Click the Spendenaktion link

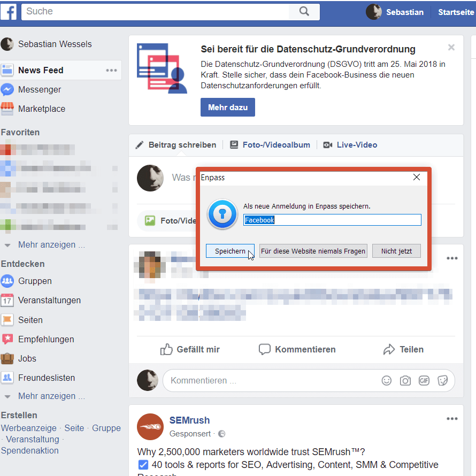[x=30, y=450]
